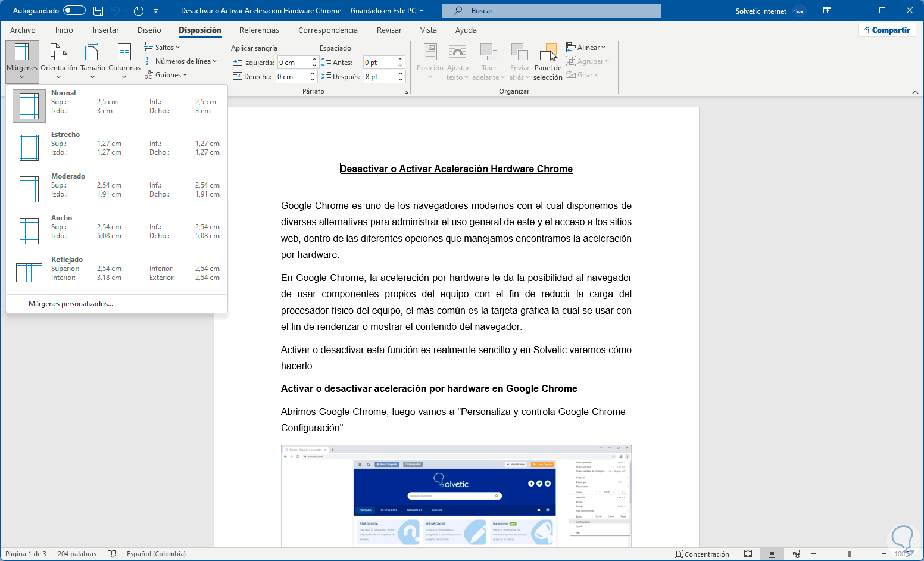Select the Moderado margins preset

click(x=117, y=189)
